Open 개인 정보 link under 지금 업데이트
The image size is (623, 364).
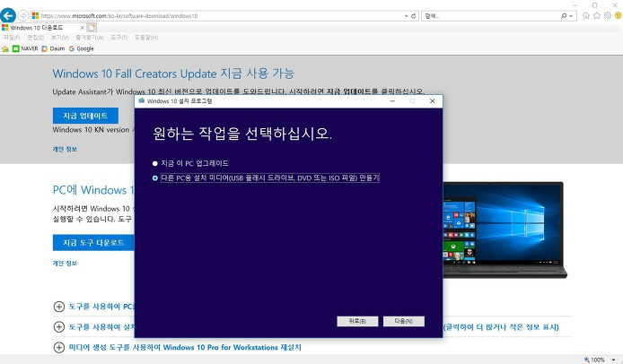(x=65, y=149)
